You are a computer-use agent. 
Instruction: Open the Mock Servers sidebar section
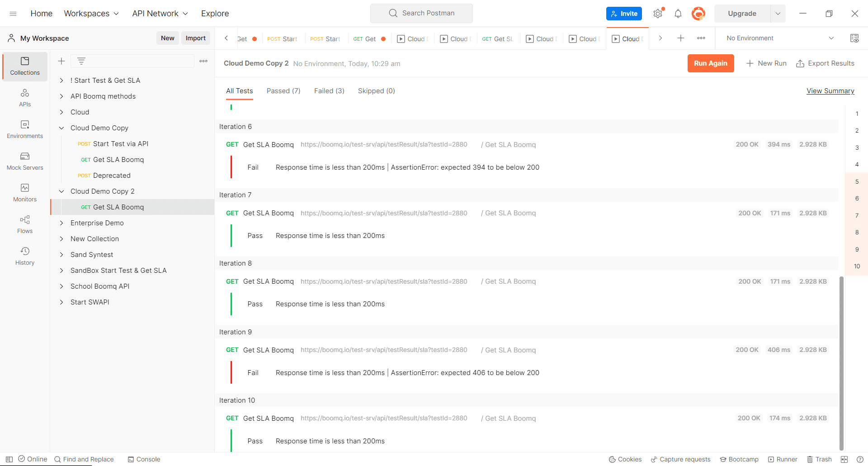pyautogui.click(x=25, y=161)
